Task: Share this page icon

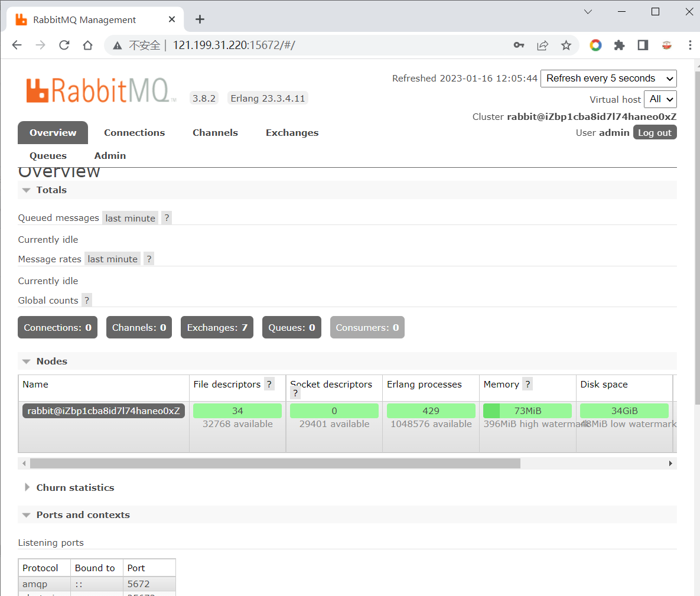Action: tap(542, 45)
